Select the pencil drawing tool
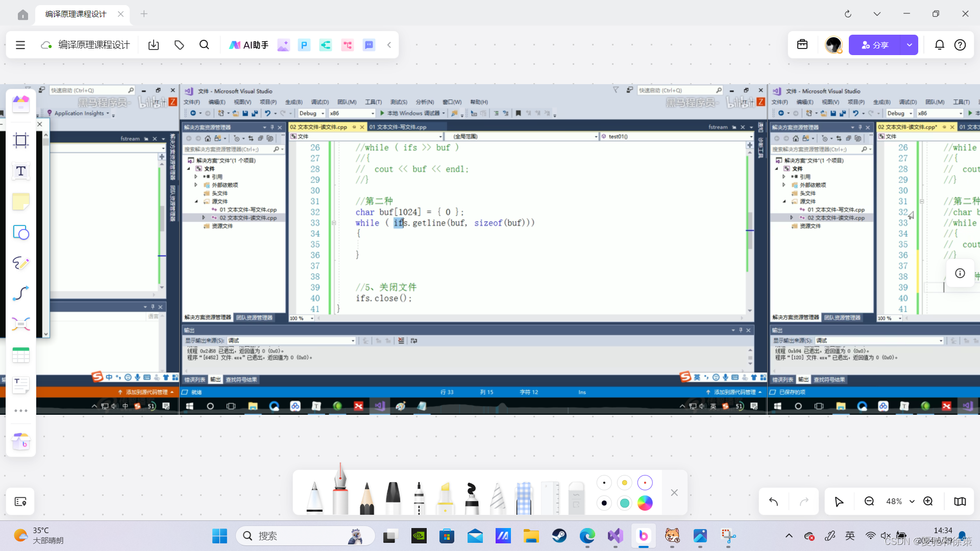Image resolution: width=980 pixels, height=551 pixels. click(x=366, y=497)
